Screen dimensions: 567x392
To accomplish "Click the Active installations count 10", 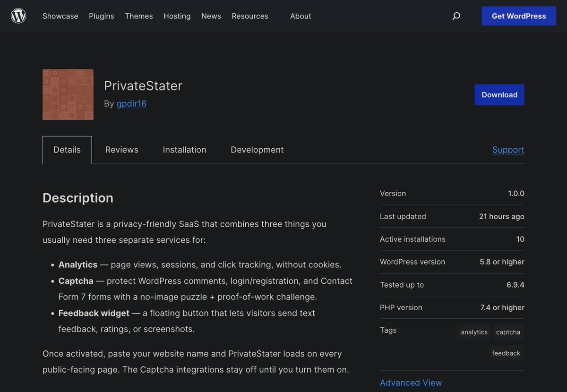I will (x=520, y=239).
